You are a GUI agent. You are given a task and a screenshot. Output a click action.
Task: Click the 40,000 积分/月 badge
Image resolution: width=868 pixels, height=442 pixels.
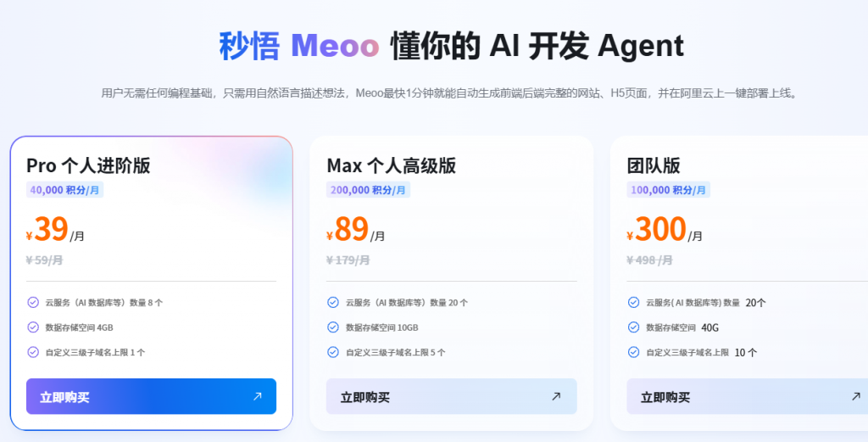point(64,190)
